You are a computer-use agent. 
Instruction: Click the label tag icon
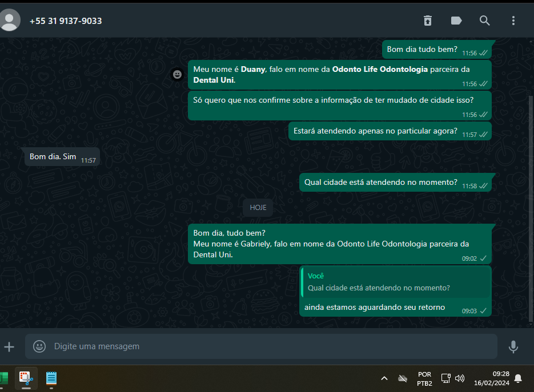[x=456, y=21]
